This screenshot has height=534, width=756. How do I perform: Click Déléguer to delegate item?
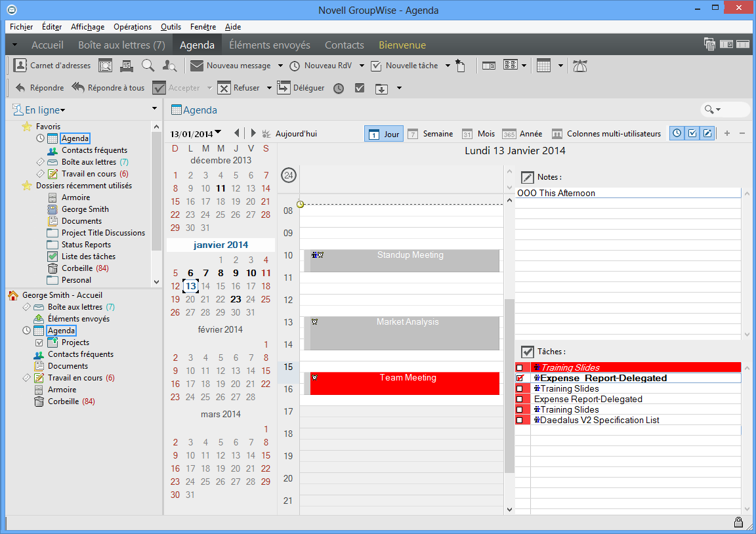tap(301, 88)
